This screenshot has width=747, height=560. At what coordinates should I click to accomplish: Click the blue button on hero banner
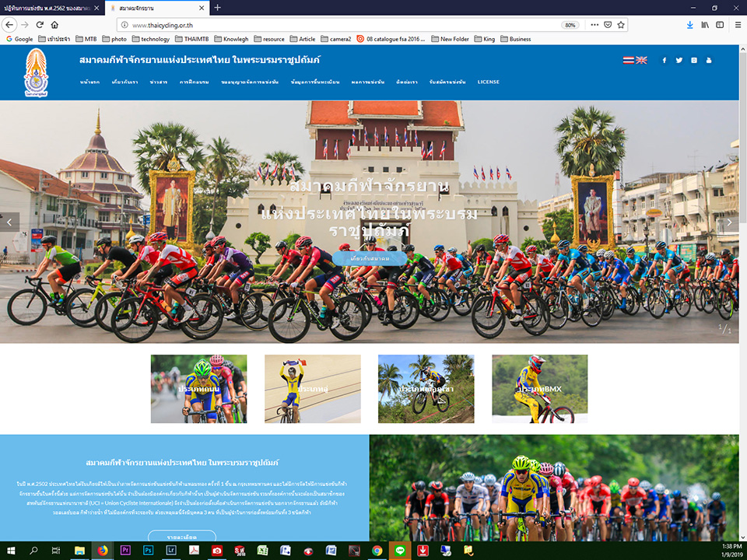(x=370, y=258)
